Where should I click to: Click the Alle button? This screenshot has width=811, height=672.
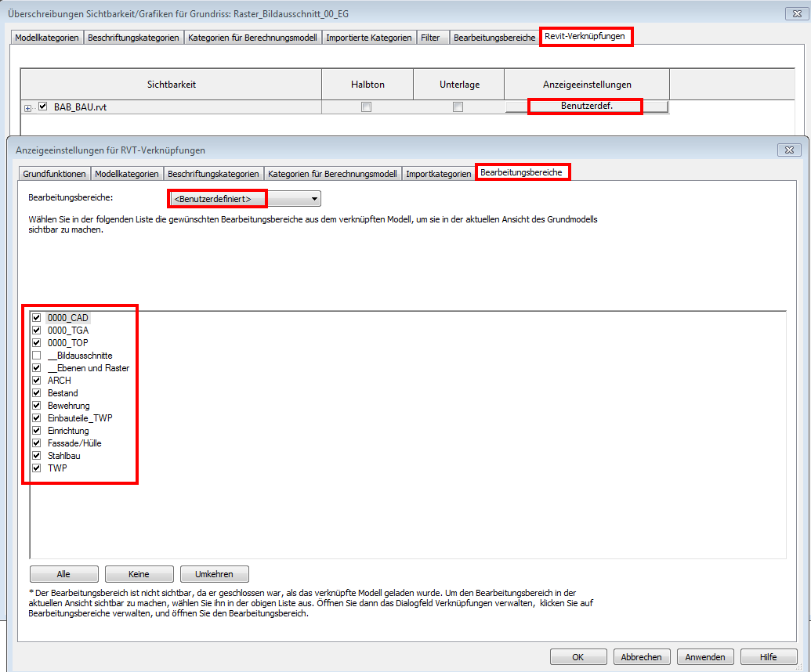click(x=63, y=574)
